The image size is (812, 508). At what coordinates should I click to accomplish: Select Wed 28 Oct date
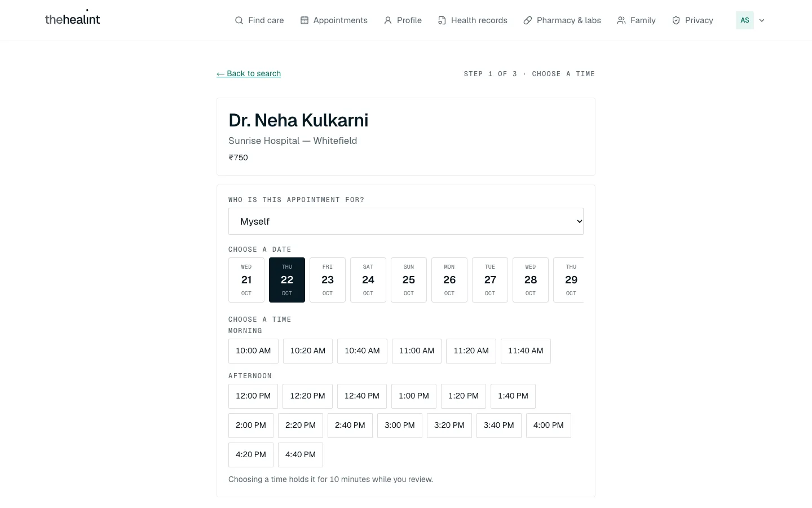531,280
